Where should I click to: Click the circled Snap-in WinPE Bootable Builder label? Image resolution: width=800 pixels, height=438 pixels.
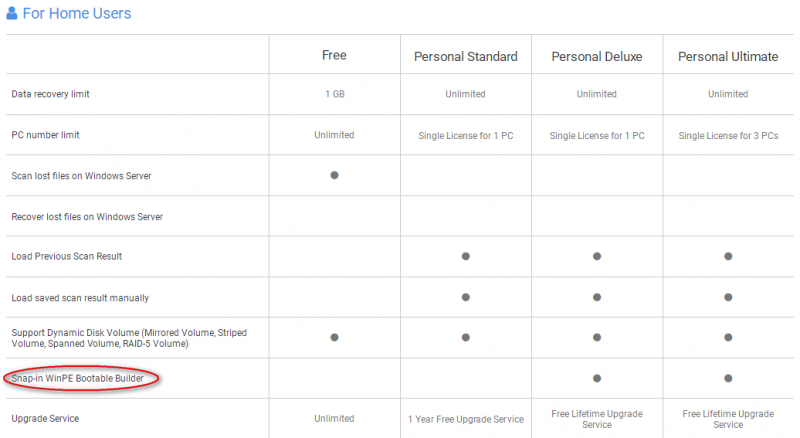click(78, 378)
